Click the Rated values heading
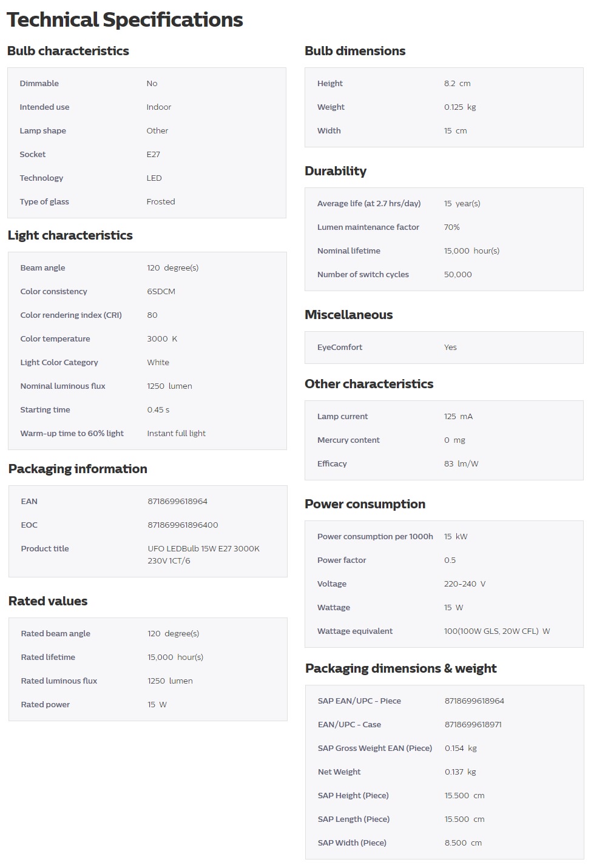Viewport: 591px width, 868px height. click(48, 601)
